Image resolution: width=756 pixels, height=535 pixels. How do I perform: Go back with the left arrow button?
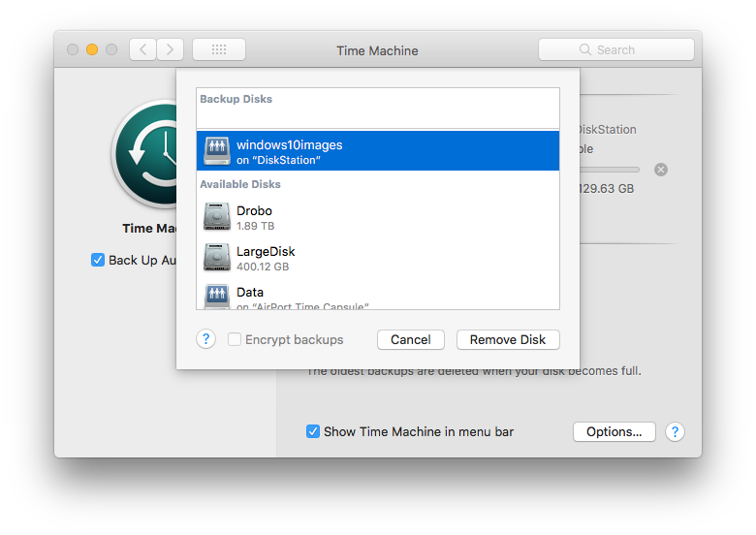click(x=142, y=49)
